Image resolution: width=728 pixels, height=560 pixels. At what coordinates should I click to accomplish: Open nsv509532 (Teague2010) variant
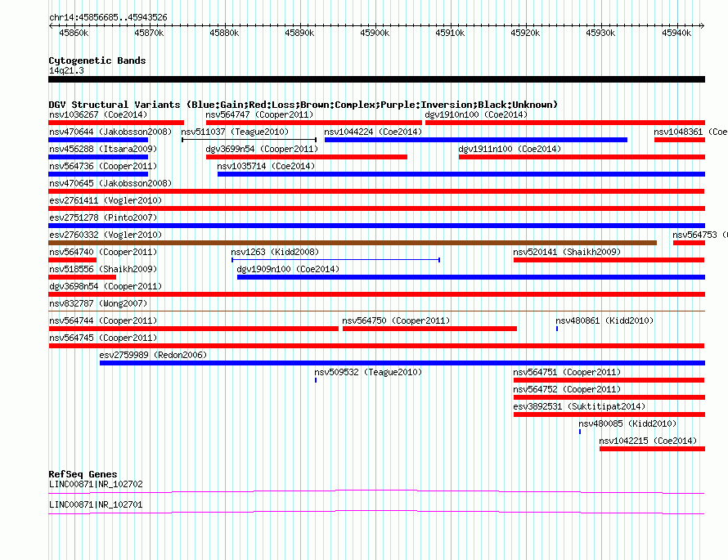pos(316,380)
